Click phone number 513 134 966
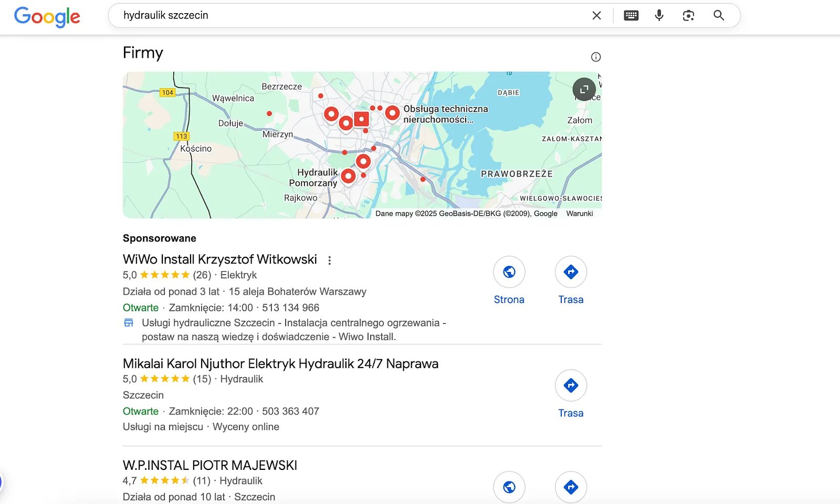 (x=291, y=308)
